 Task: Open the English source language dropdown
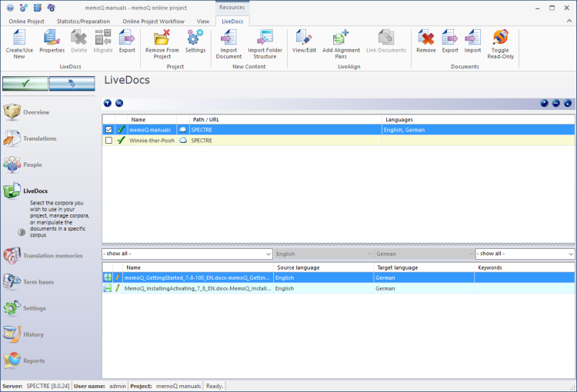322,254
